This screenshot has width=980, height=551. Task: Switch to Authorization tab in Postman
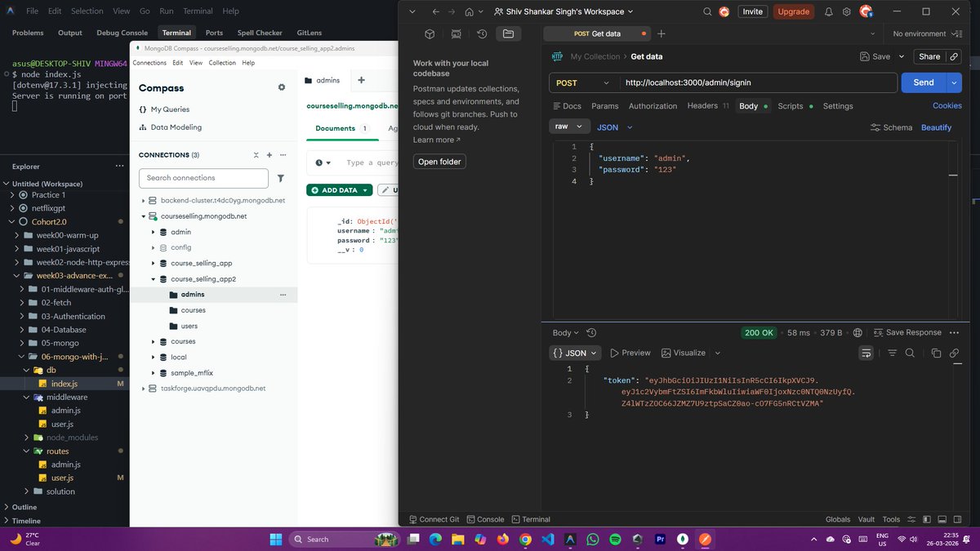point(653,106)
